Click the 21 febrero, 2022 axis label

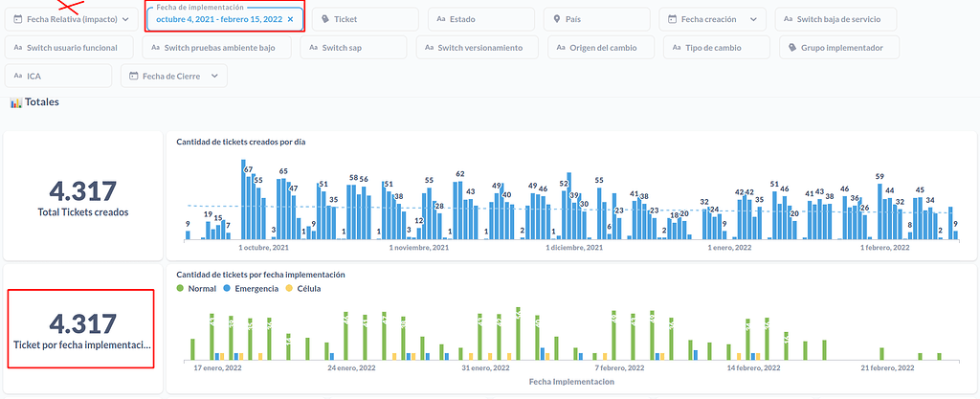coord(889,367)
